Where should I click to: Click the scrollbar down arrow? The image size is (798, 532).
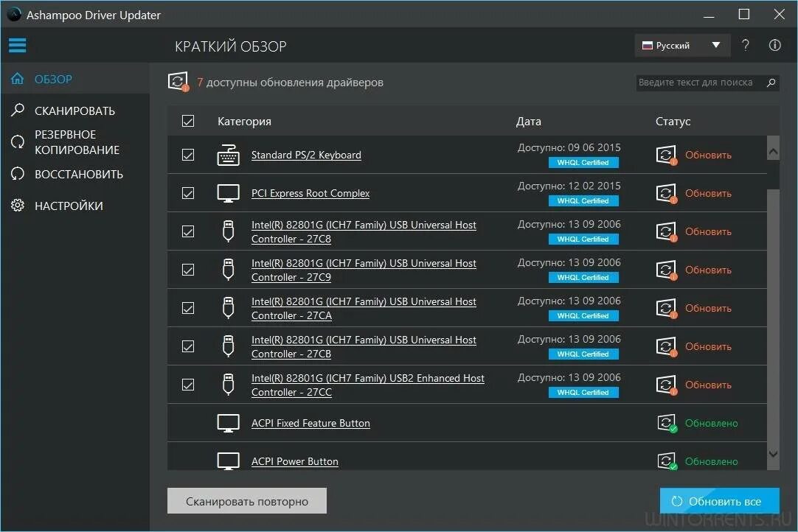click(773, 454)
